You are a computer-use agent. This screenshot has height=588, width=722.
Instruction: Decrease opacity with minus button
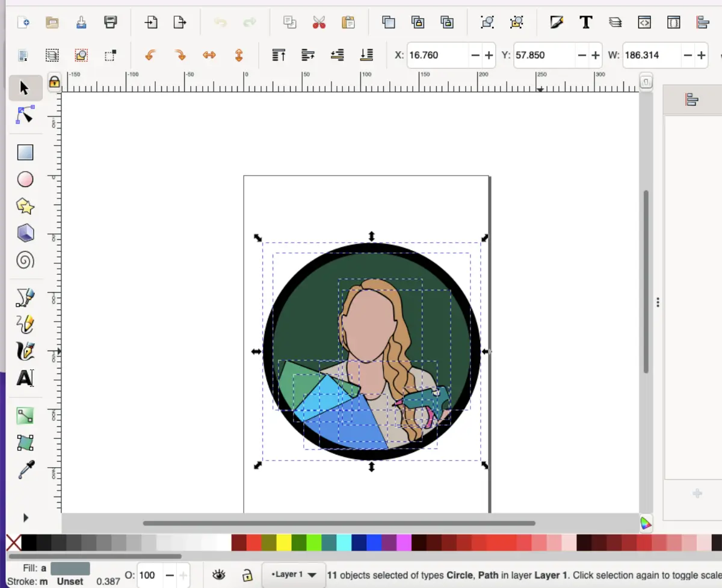pos(170,575)
